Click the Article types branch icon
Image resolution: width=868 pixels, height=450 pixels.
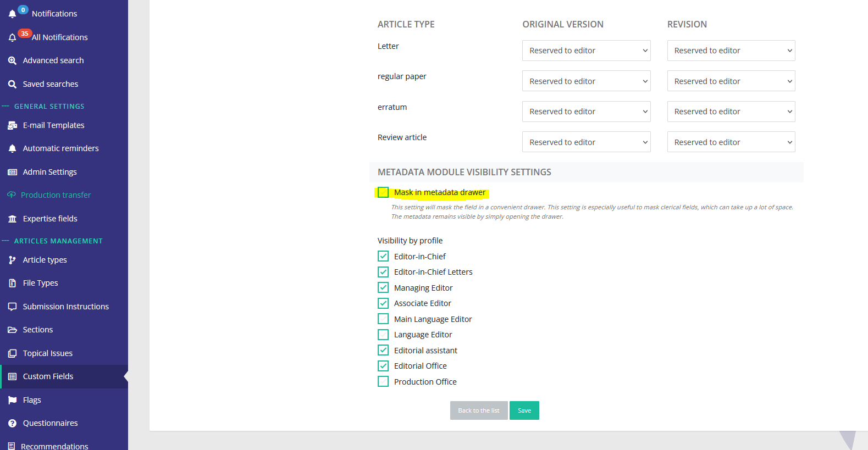click(12, 260)
